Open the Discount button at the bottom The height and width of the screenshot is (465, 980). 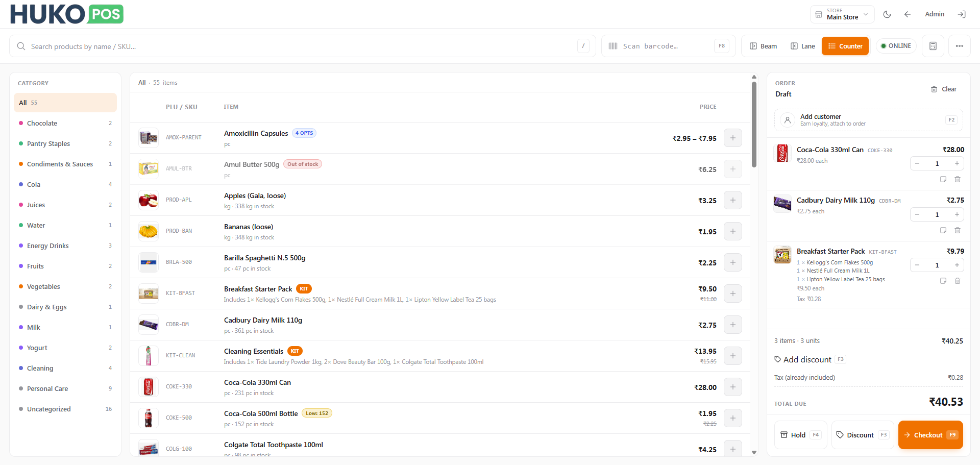863,435
